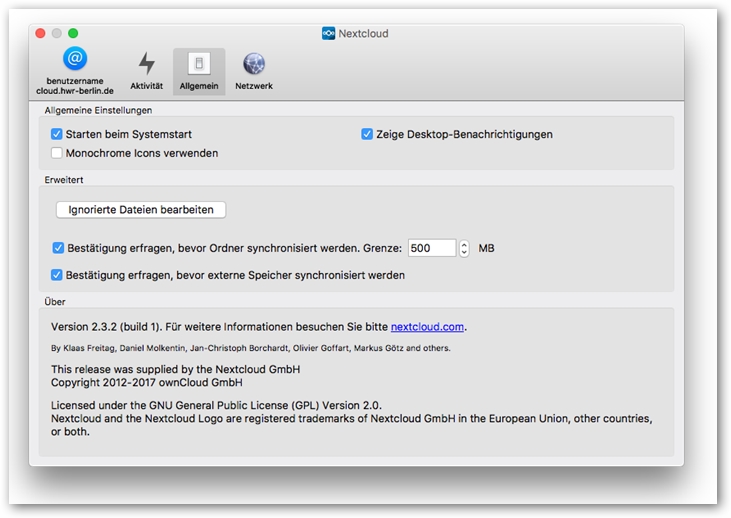
Task: Click the Allgemeine Einstellungen section label
Action: [98, 111]
